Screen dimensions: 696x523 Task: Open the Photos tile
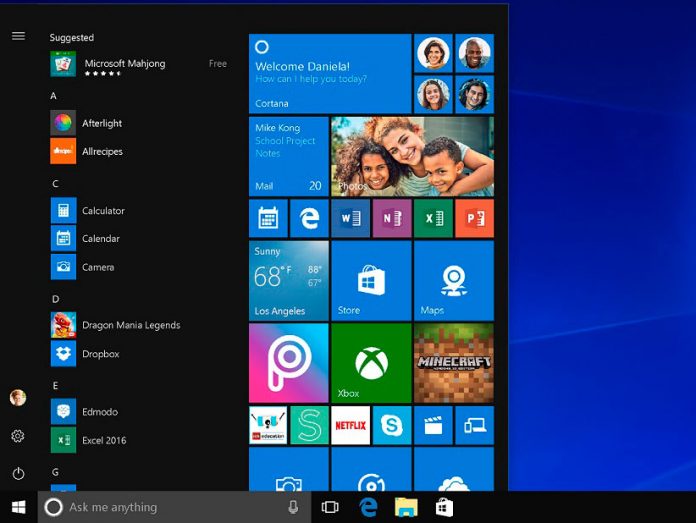click(x=412, y=156)
